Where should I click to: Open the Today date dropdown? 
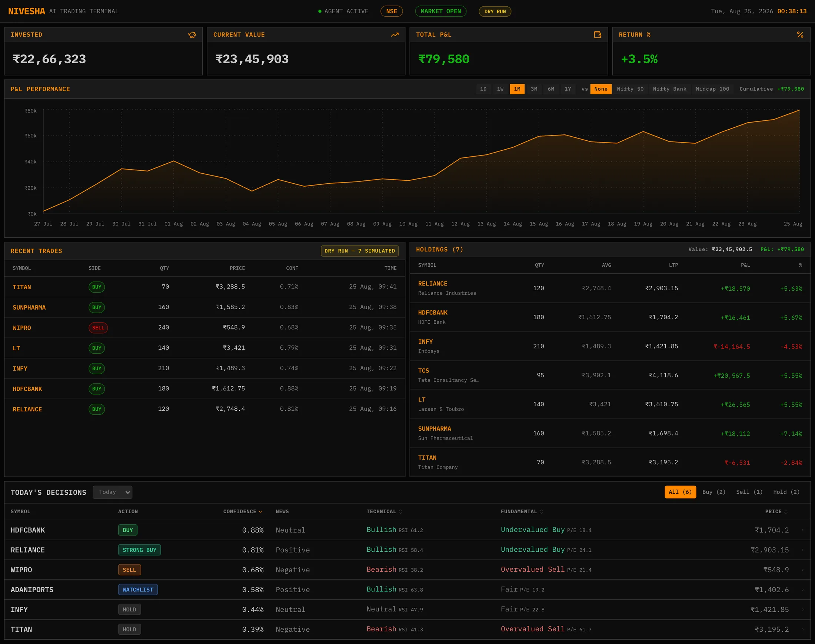pyautogui.click(x=112, y=492)
